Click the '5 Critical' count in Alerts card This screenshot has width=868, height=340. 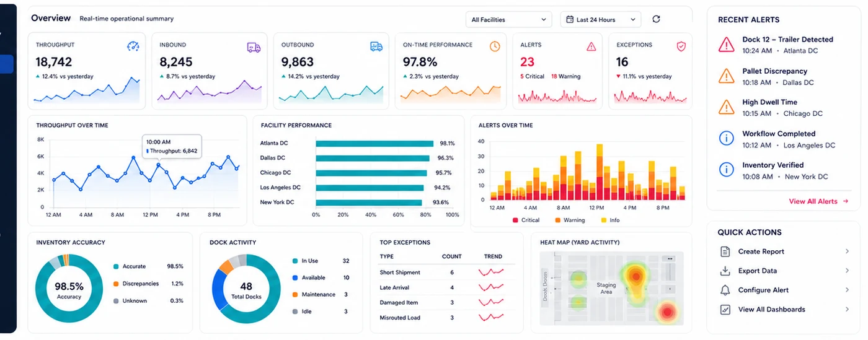(x=532, y=76)
